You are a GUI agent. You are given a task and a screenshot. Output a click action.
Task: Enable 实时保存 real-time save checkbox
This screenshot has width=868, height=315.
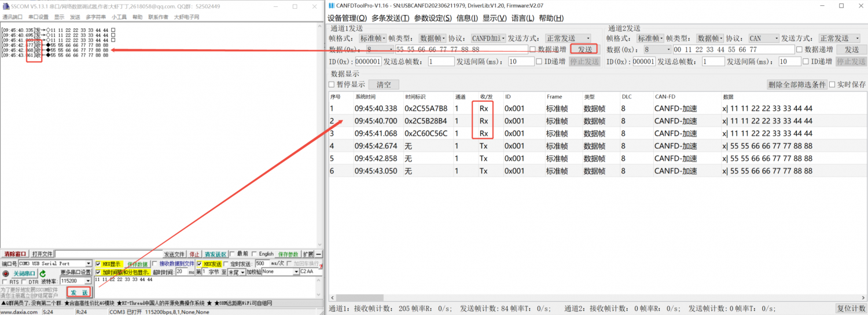[x=833, y=85]
